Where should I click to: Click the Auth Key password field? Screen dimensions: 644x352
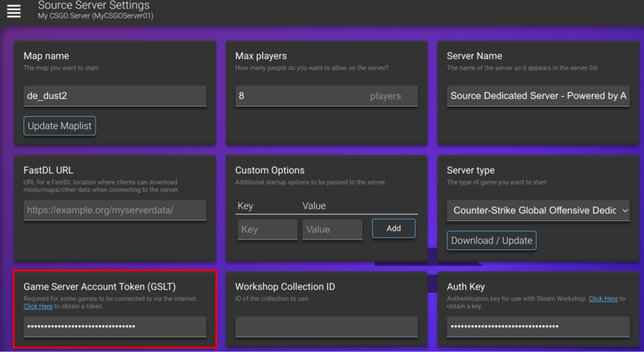pyautogui.click(x=538, y=326)
